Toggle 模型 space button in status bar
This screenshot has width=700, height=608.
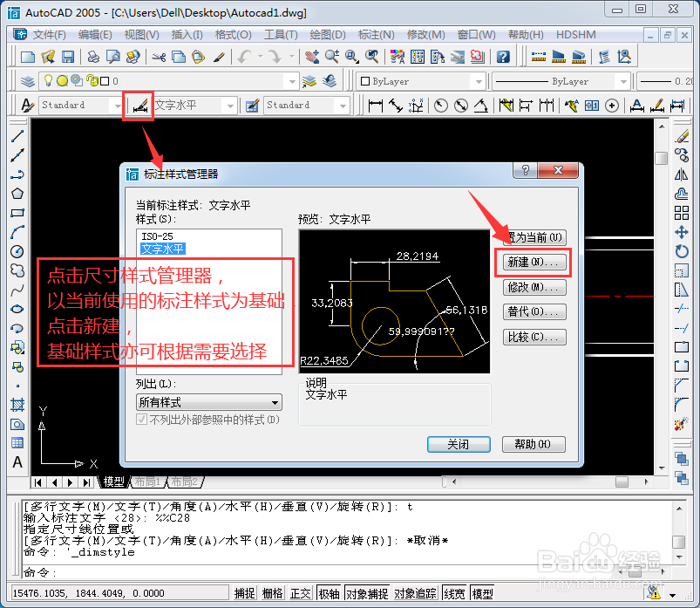[483, 593]
